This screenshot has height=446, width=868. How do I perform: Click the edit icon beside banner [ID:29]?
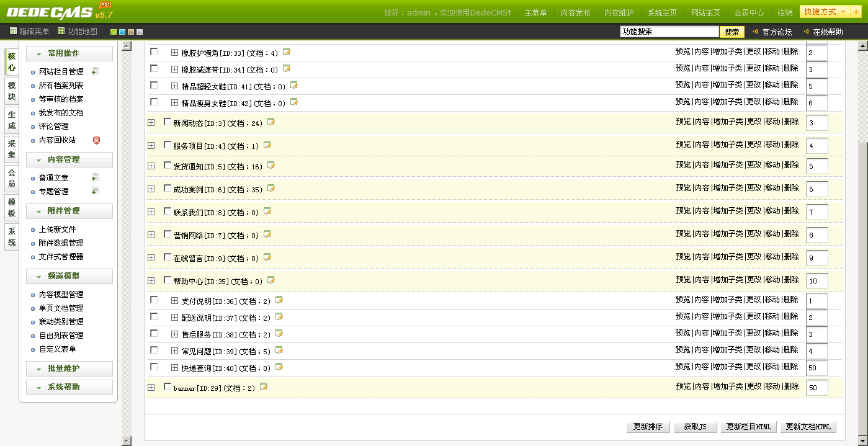(264, 387)
